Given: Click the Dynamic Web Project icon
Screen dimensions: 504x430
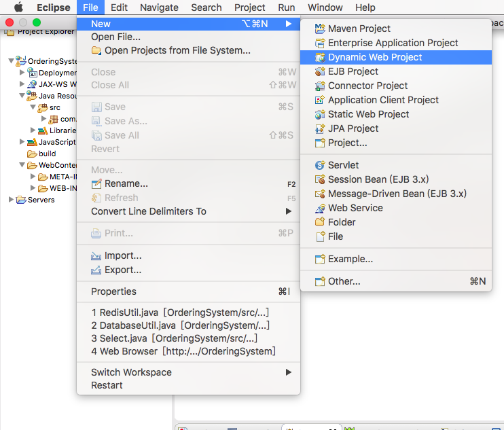Looking at the screenshot, I should click(x=320, y=57).
